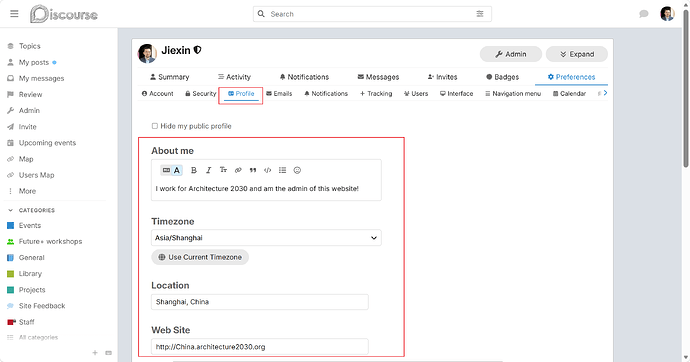690x362 pixels.
Task: Go to Interface preferences
Action: 456,94
